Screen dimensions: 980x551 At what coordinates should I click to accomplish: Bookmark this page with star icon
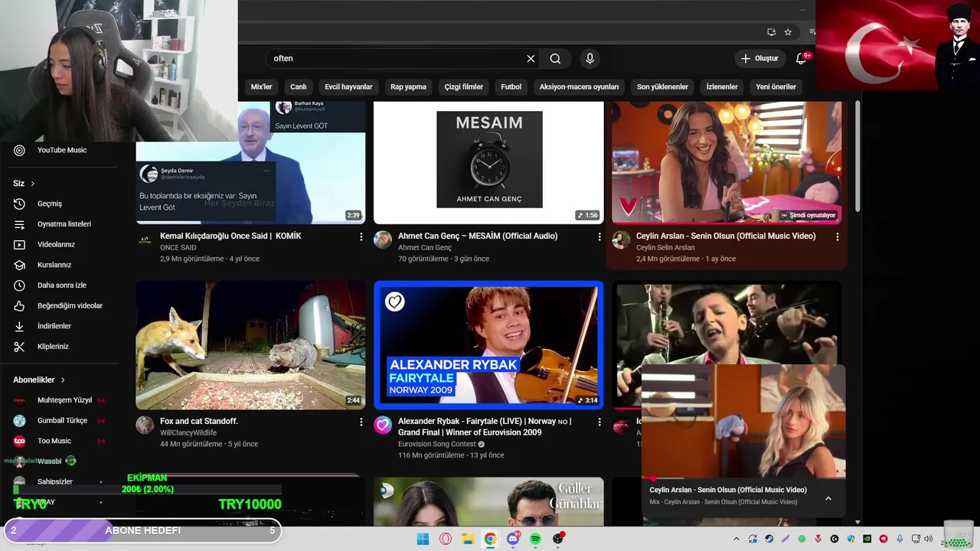pos(788,31)
